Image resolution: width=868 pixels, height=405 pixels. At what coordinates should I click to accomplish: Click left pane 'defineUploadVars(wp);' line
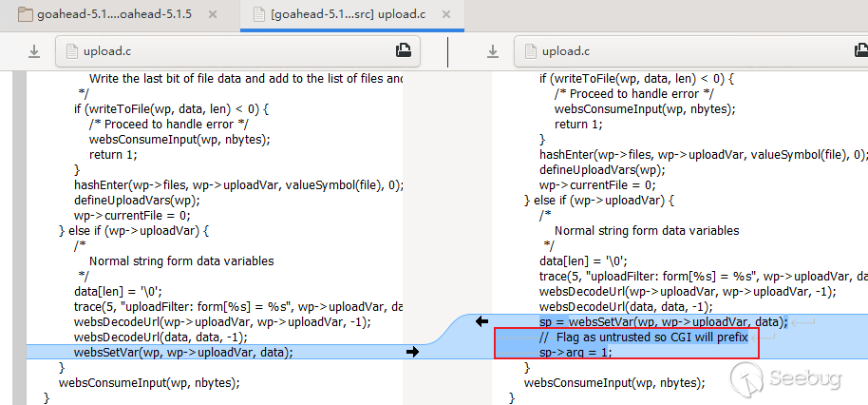click(137, 200)
